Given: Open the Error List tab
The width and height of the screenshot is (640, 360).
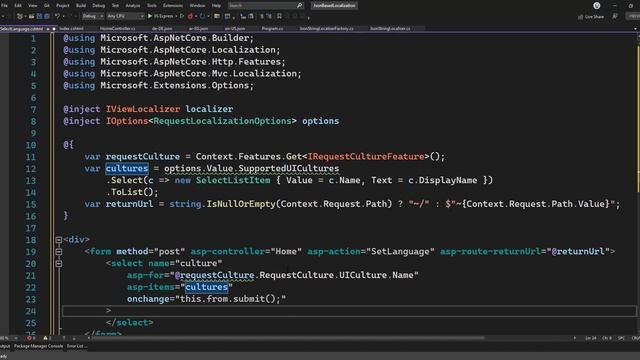Looking at the screenshot, I should click(76, 346).
